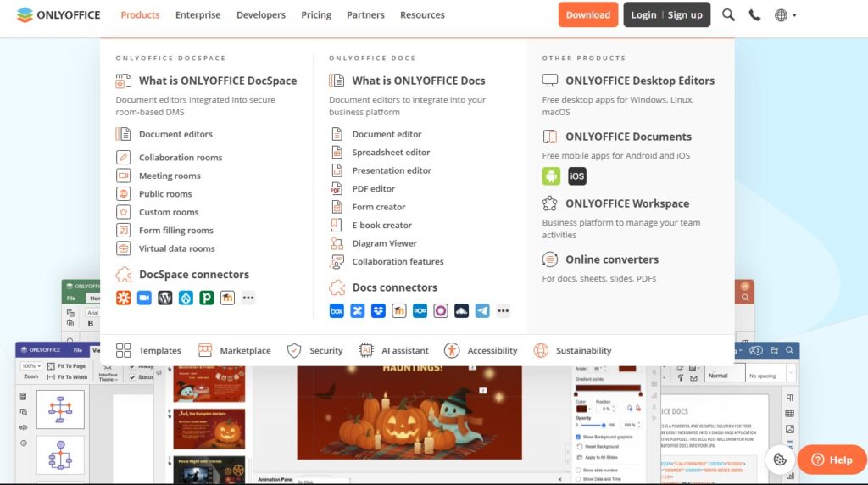Open the search magnifier in header
Screen dimensions: 868x485
tap(728, 15)
